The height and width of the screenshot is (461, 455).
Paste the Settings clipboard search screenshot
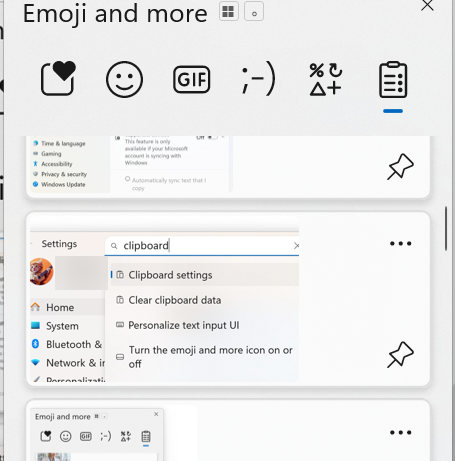point(228,299)
